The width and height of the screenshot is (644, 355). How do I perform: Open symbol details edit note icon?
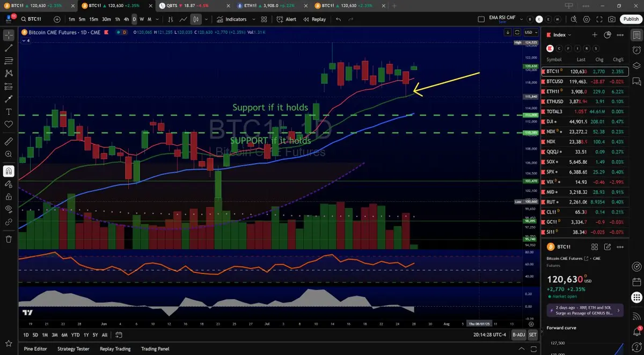click(608, 247)
